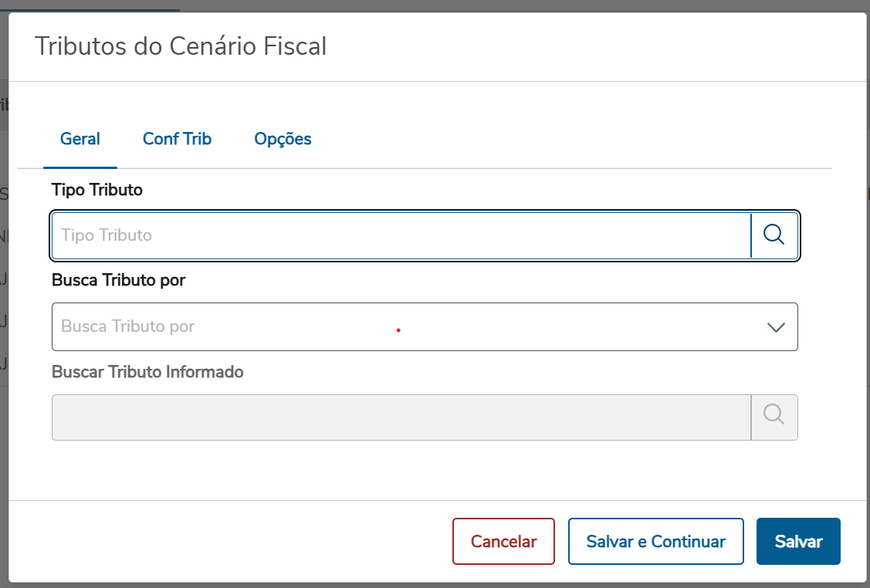Click the Tipo Tributo search magnifier icon
Viewport: 870px width, 588px height.
[x=774, y=235]
